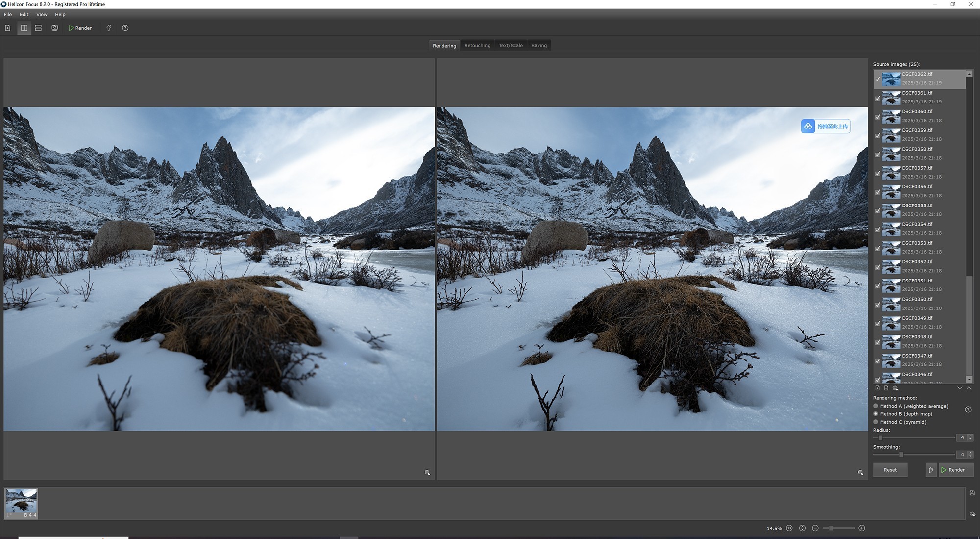The height and width of the screenshot is (539, 980).
Task: Expand source list with down chevron
Action: pos(960,388)
